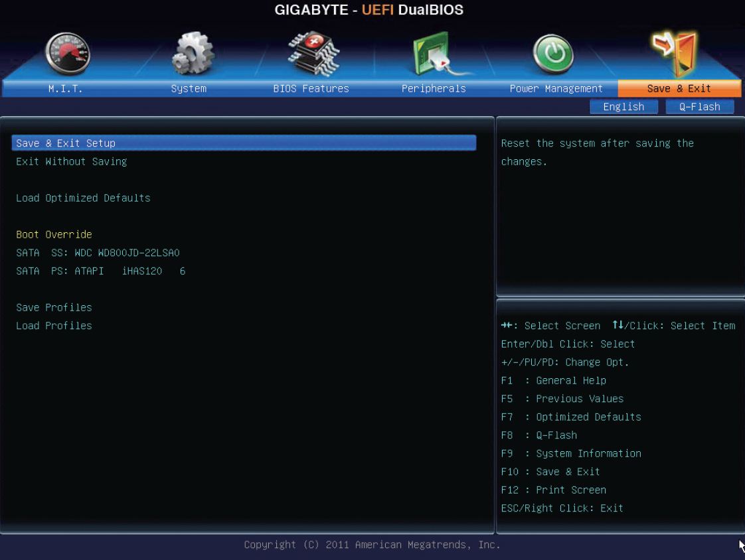This screenshot has height=560, width=745.
Task: Launch the Q-Flash utility button
Action: click(700, 107)
